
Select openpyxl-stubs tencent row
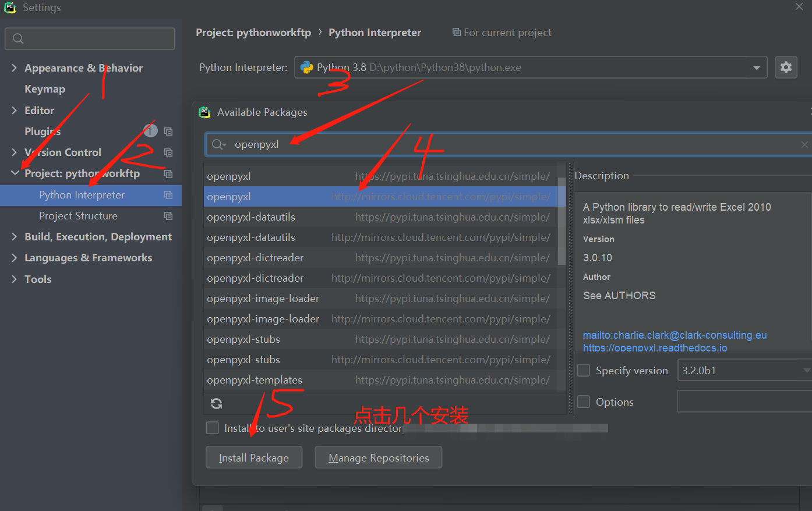[380, 360]
